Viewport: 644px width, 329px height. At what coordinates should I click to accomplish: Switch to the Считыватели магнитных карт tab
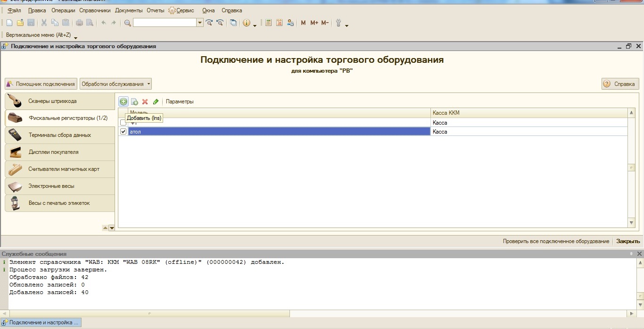click(60, 169)
